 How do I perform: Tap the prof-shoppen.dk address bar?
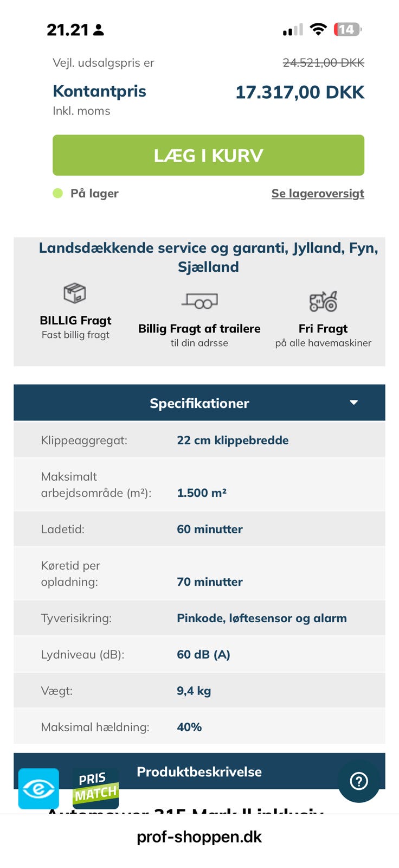[200, 837]
